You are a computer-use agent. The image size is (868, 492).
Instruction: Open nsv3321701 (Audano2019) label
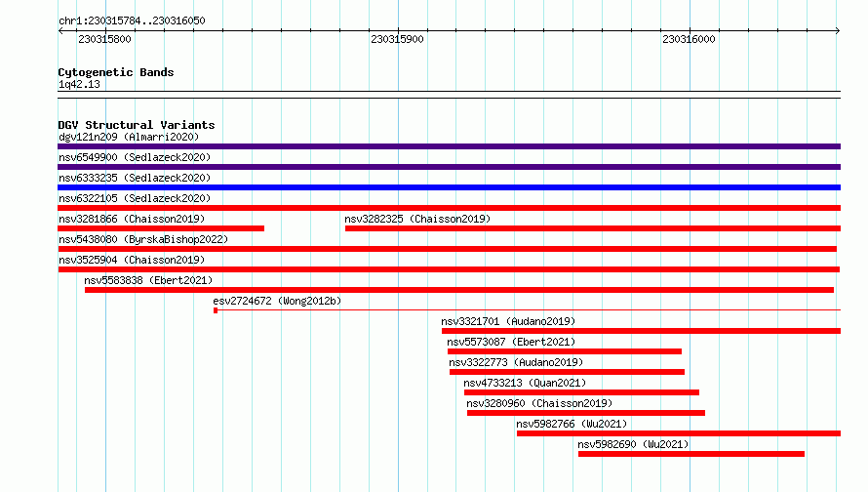[508, 321]
